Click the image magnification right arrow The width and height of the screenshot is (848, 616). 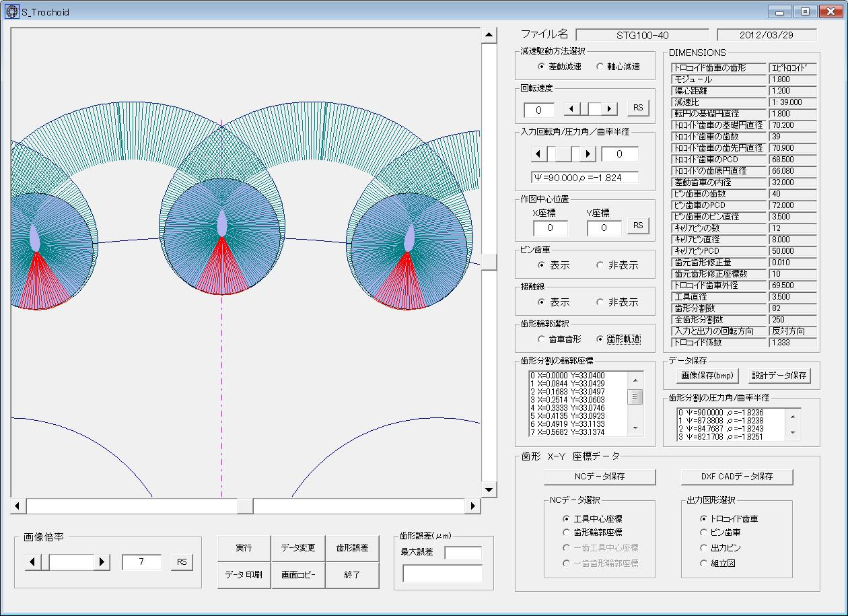pos(102,562)
